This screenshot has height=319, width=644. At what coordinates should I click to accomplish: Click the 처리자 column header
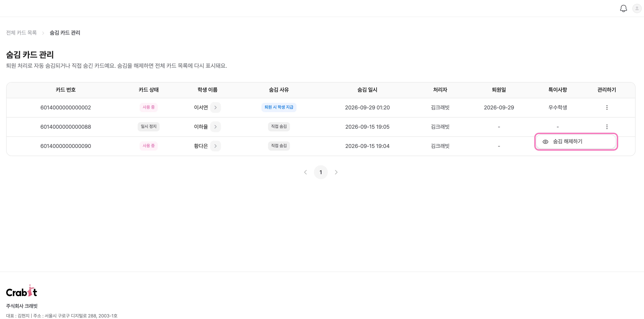[x=440, y=90]
